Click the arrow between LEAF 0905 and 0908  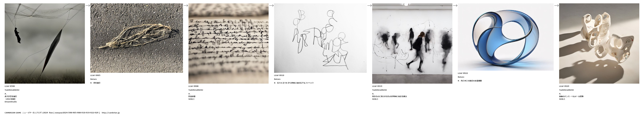coord(185,5)
